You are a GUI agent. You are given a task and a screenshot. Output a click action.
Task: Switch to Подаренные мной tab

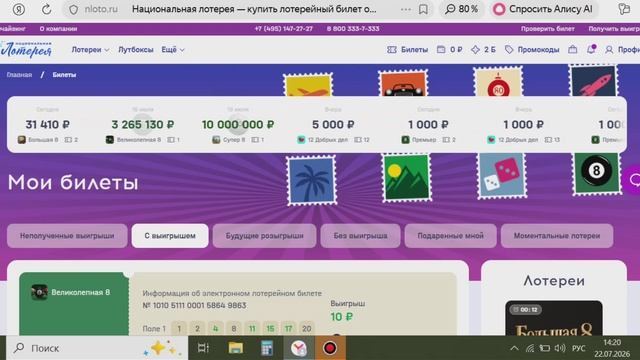451,236
